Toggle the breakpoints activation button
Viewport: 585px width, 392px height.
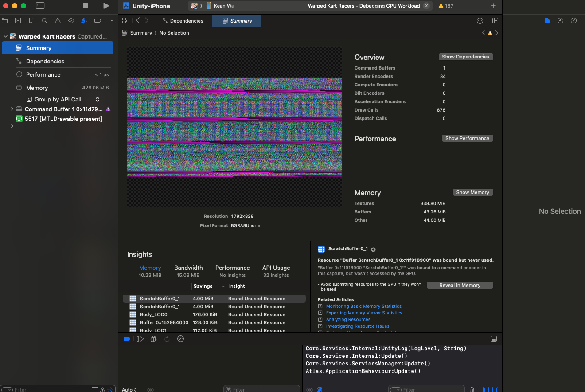click(127, 339)
